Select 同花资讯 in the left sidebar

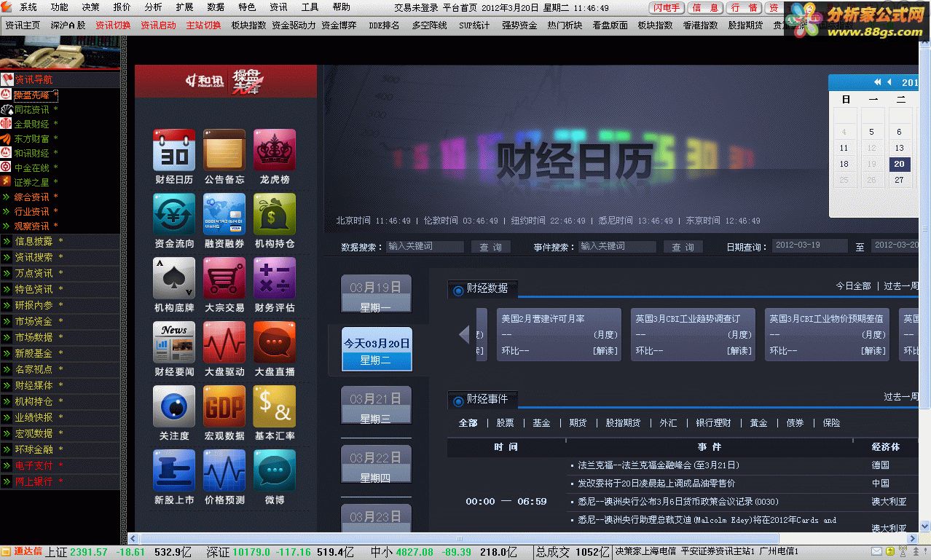32,109
